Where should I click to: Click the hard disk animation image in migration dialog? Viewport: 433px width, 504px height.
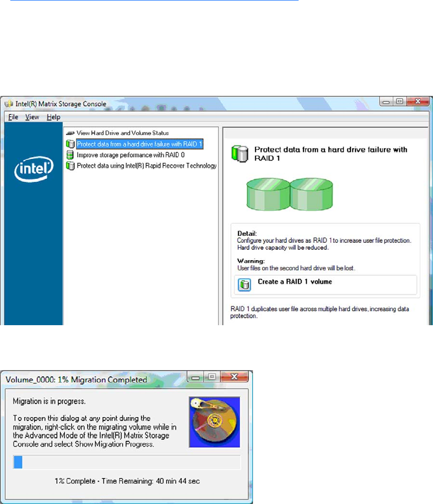(214, 422)
